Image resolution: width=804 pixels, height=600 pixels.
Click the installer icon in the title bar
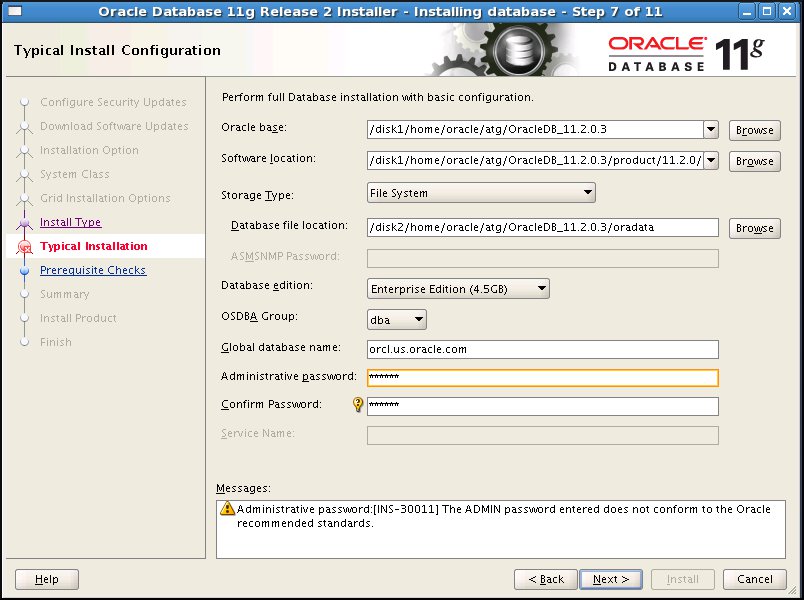point(14,11)
